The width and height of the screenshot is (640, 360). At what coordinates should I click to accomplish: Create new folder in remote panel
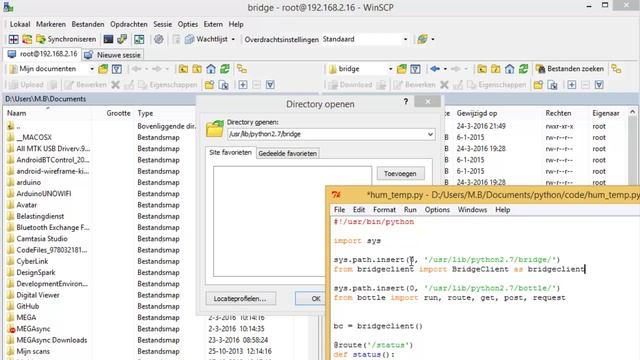pyautogui.click(x=538, y=85)
